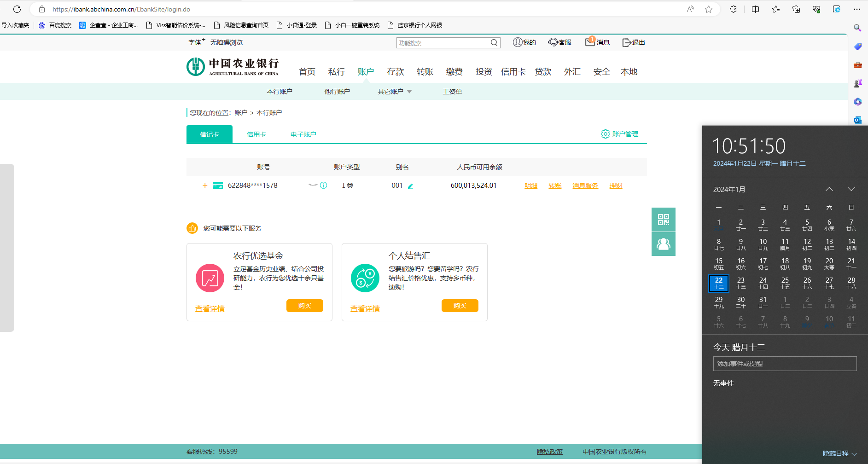
Task: Click the QR code icon on the floating sidebar
Action: coord(663,220)
